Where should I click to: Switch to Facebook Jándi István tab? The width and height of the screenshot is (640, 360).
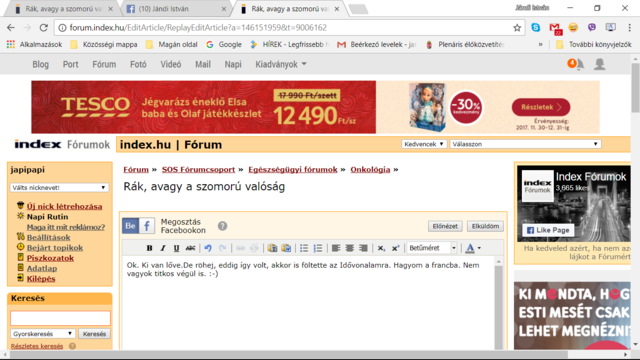[x=176, y=9]
